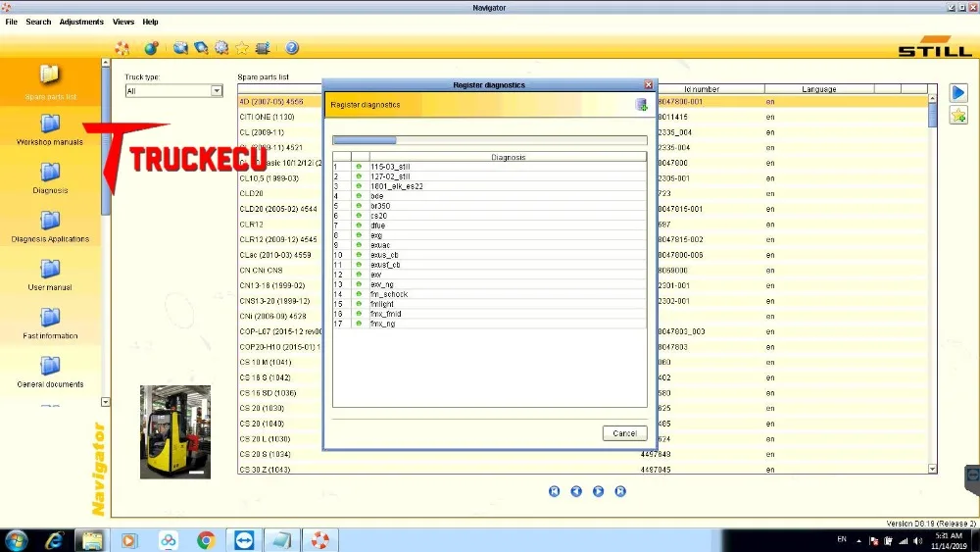Close the Register diagnostics dialog
The image size is (980, 552).
coord(648,84)
